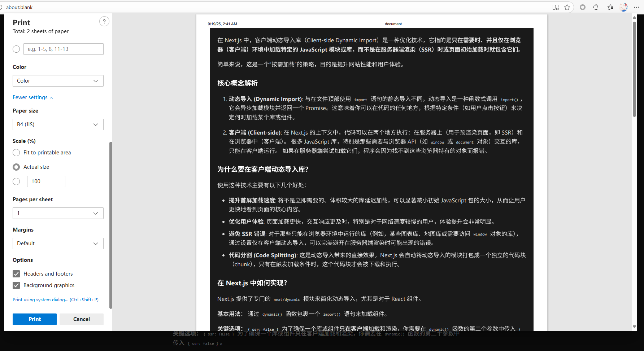Select the custom scale percentage radio button
644x351 pixels.
click(16, 181)
